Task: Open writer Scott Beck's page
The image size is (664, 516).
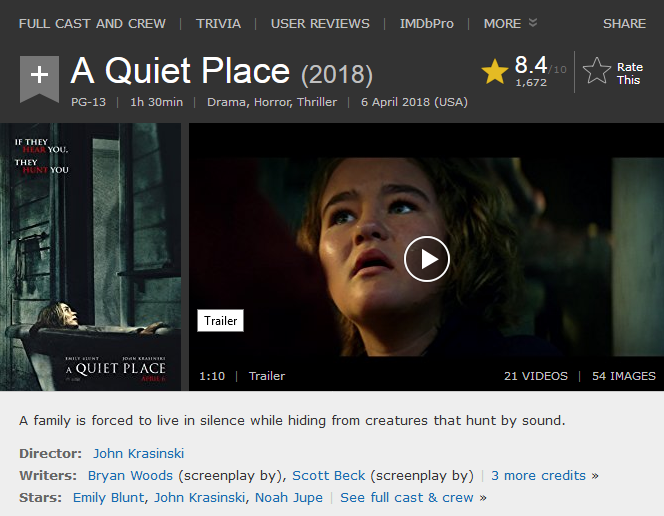Action: (x=329, y=475)
